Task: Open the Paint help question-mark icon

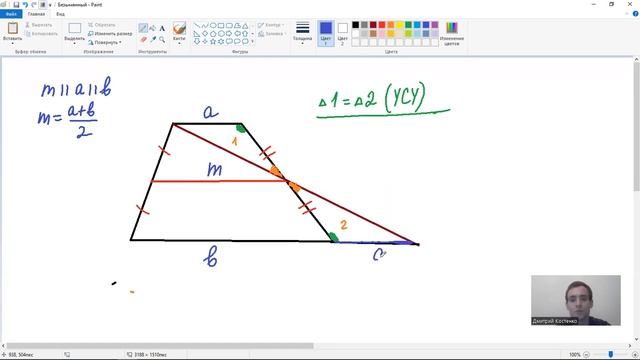Action: (636, 14)
